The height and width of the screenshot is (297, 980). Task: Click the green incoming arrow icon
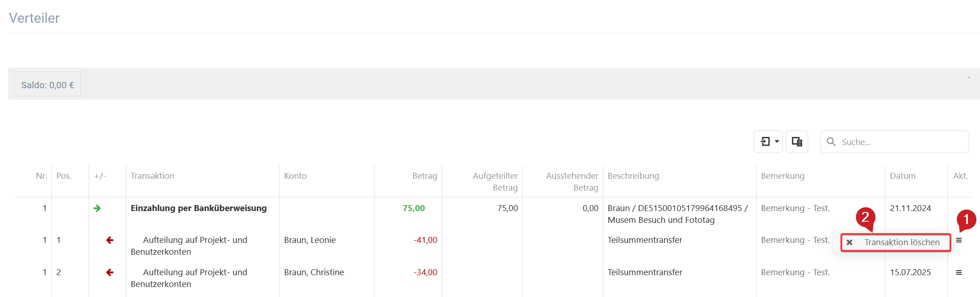point(97,208)
